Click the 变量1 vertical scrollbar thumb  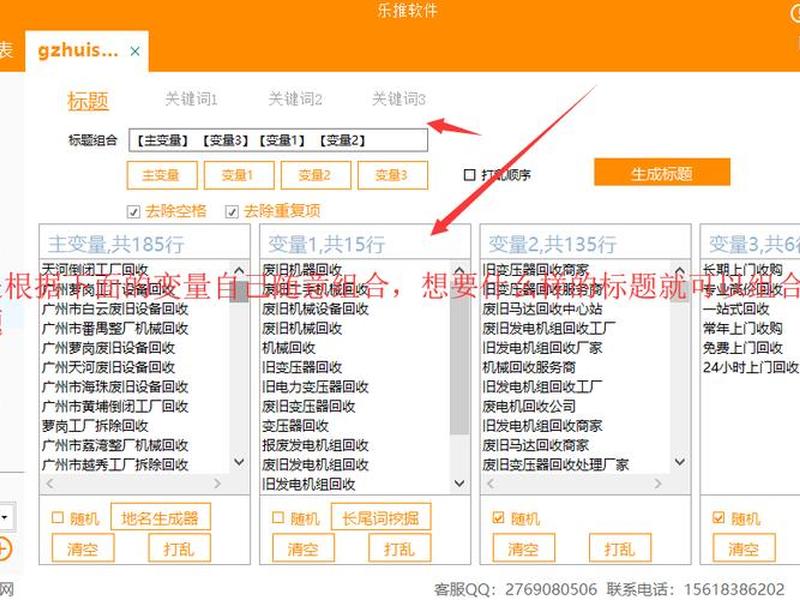459,357
